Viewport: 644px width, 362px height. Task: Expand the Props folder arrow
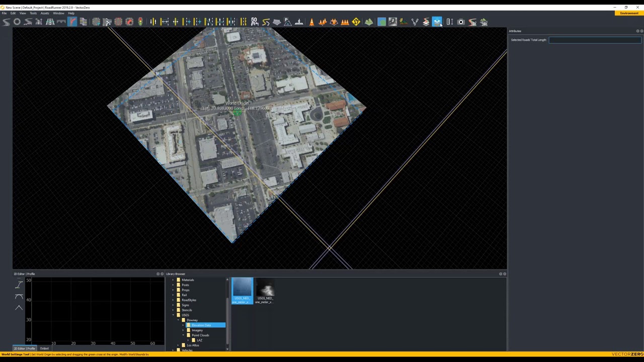pos(173,290)
